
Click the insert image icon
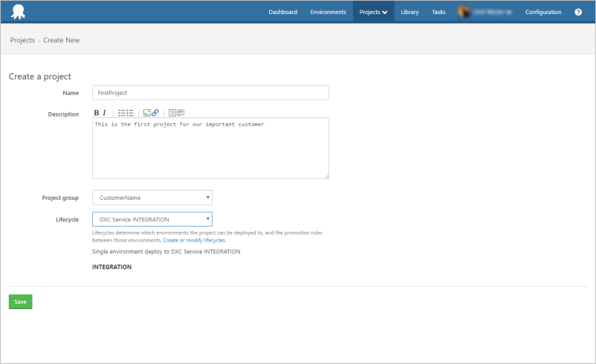(146, 113)
